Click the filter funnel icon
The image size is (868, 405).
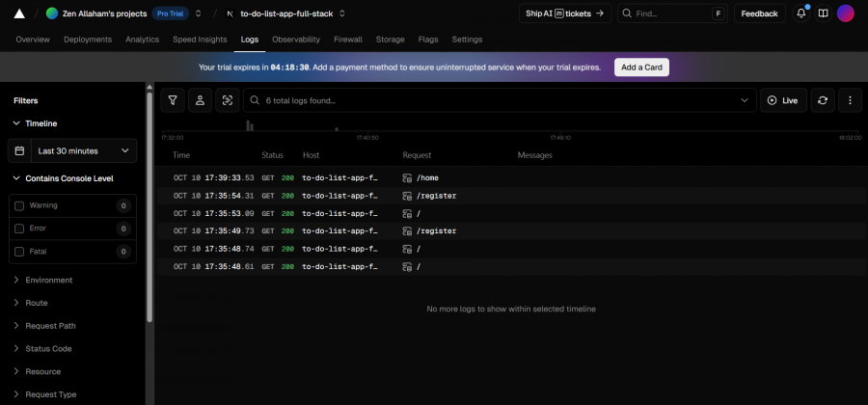coord(173,100)
